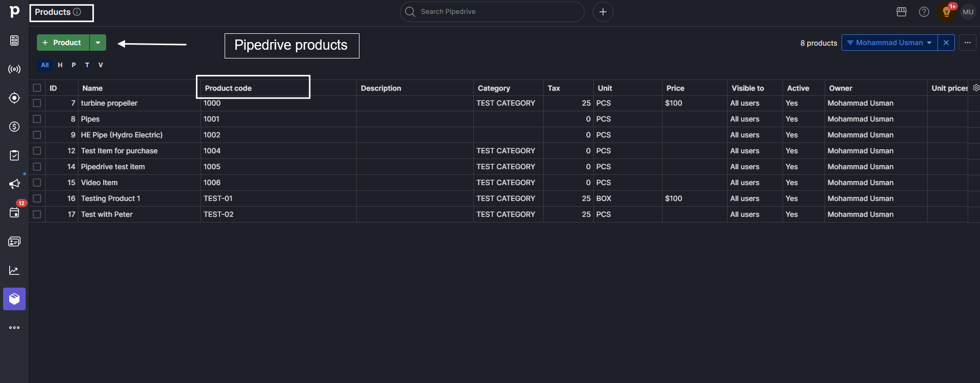Screen dimensions: 980x383
Task: Check the Test Item for purchase checkbox
Action: (37, 151)
